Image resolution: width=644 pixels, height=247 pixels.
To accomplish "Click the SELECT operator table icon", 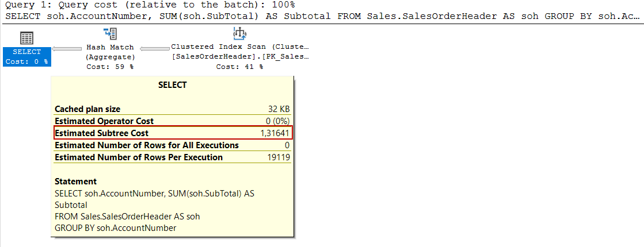I will coord(26,38).
